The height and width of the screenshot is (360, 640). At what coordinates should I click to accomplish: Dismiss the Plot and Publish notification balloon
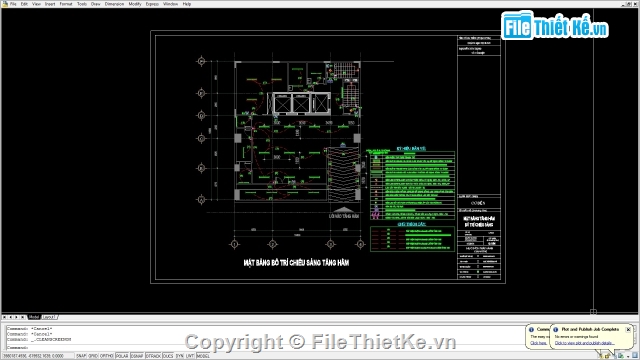628,329
